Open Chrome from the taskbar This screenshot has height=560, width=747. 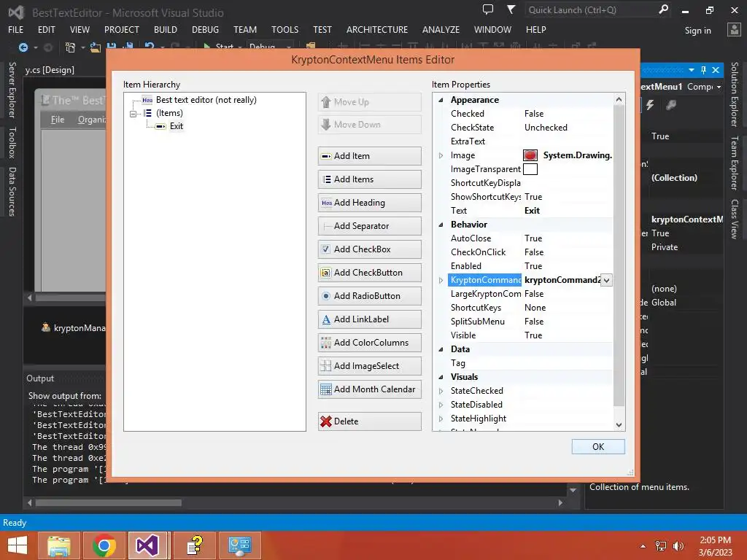(x=104, y=545)
